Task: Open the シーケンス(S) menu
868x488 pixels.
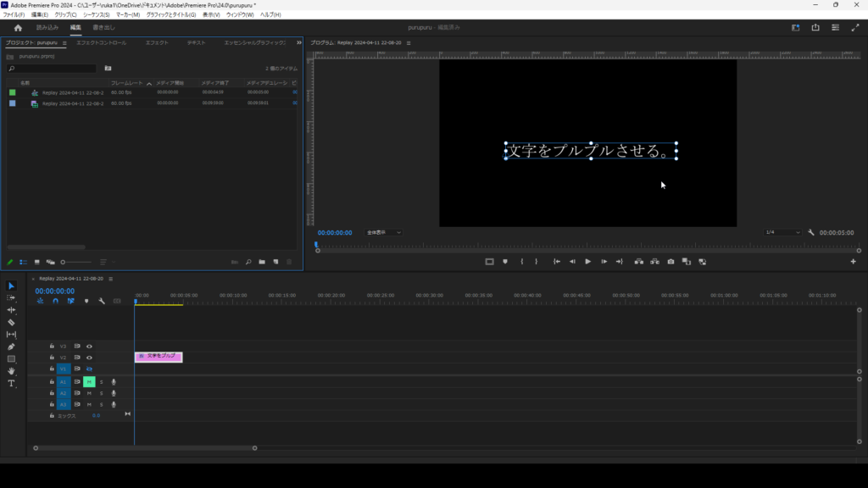Action: click(x=95, y=14)
